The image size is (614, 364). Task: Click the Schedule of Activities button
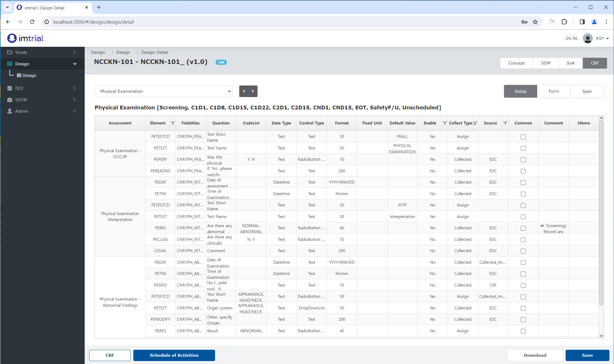(174, 355)
